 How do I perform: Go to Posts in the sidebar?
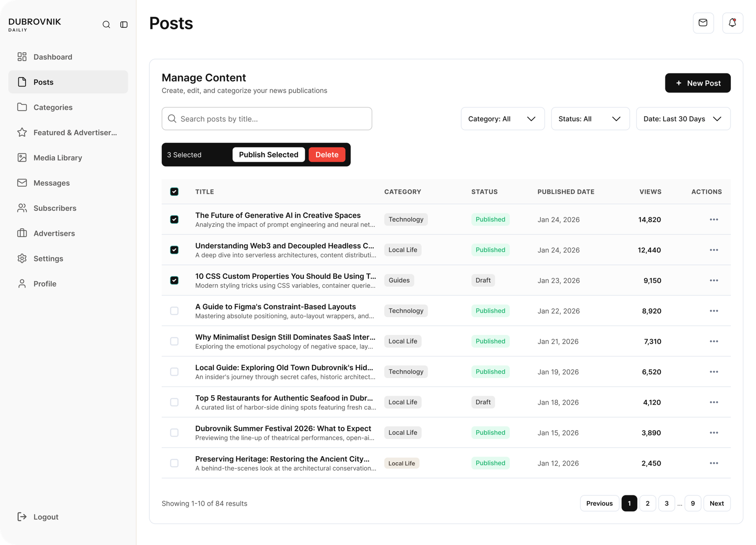click(x=68, y=82)
